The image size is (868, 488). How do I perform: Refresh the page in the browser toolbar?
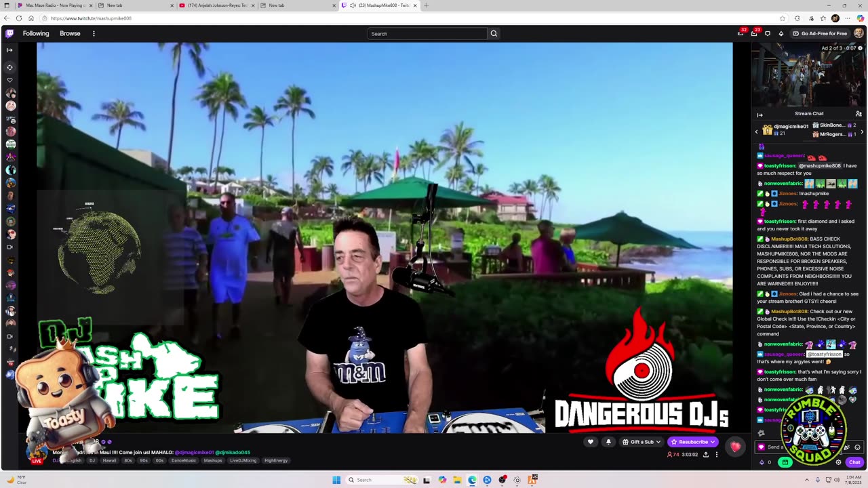click(x=18, y=18)
